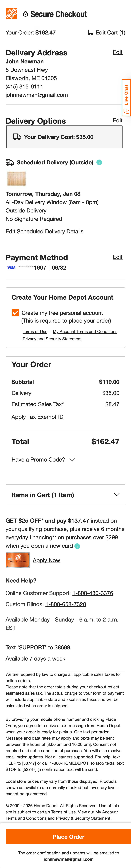Open the Live Chat side tab
The width and height of the screenshot is (131, 868).
[x=126, y=98]
